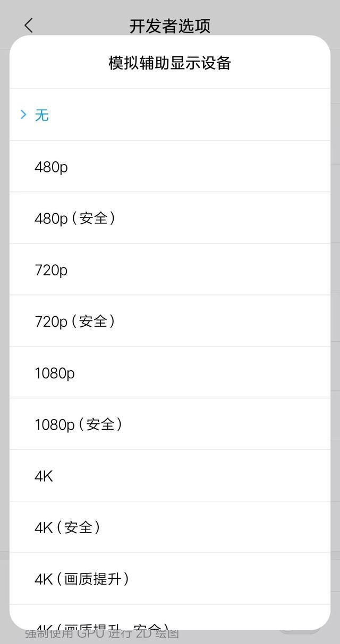Tap the empty row space right of 4K
Viewport: 340px width, 644px height.
click(x=212, y=476)
